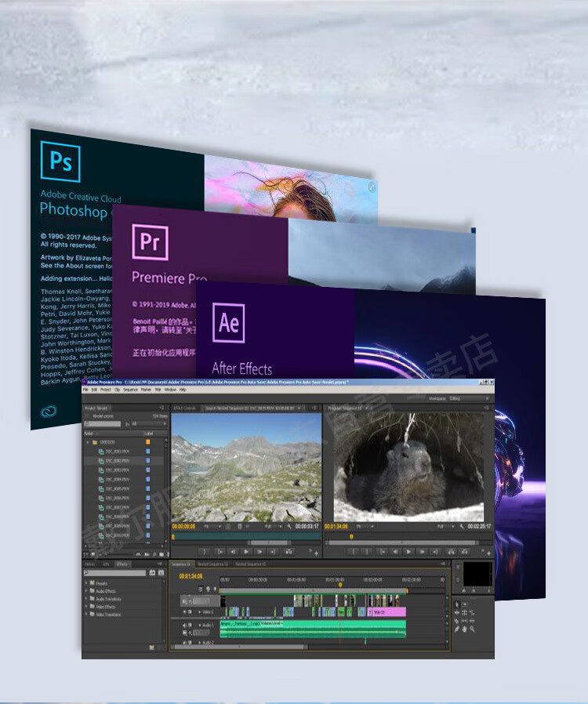Choose the Pen tool in Tools panel
This screenshot has height=704, width=588.
456,630
